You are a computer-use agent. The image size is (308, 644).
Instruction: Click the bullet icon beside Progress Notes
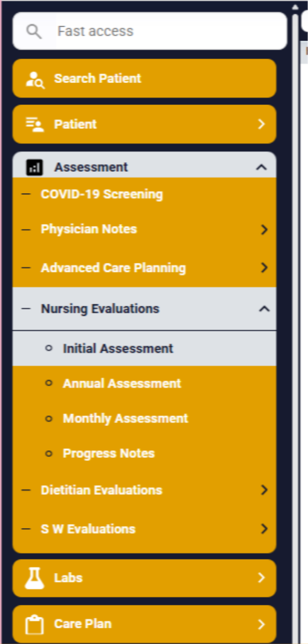[48, 453]
